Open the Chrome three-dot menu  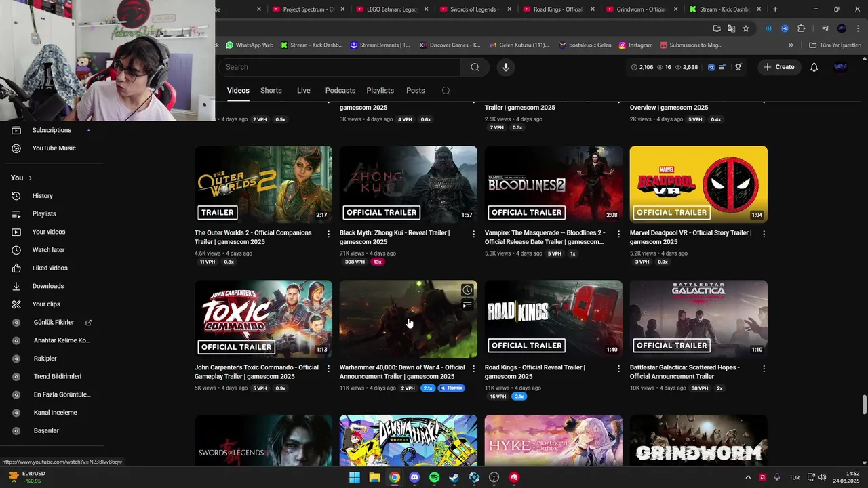(858, 28)
